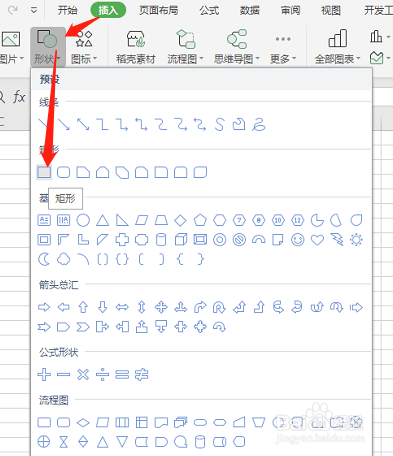The width and height of the screenshot is (393, 456).
Task: Select the heptagon shape labeled 7
Action: point(239,220)
